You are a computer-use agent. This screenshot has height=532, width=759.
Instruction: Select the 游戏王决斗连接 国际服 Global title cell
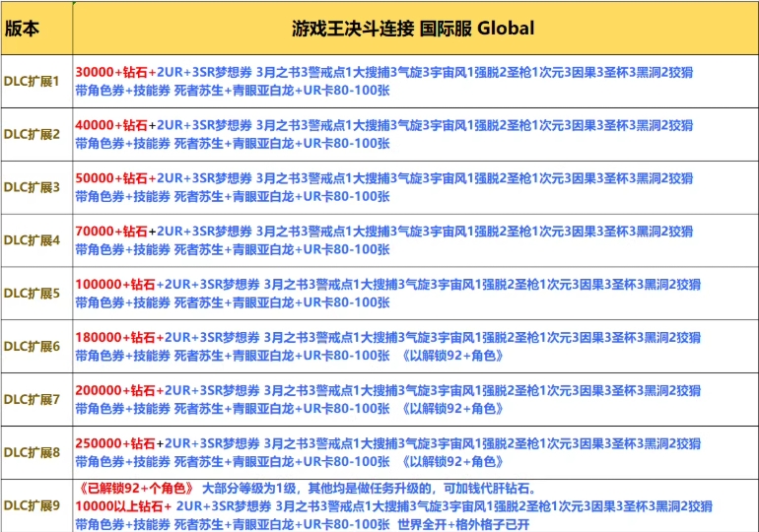(414, 28)
